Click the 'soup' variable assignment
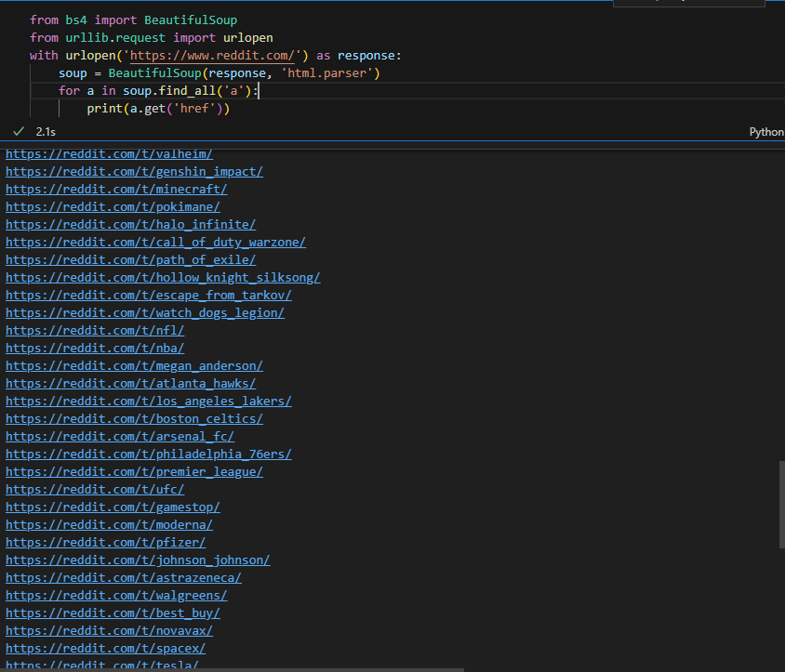This screenshot has height=672, width=785. tap(73, 73)
